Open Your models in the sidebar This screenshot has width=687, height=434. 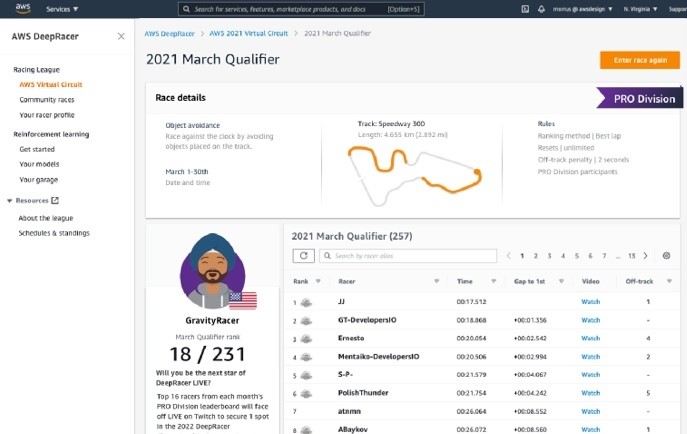39,164
